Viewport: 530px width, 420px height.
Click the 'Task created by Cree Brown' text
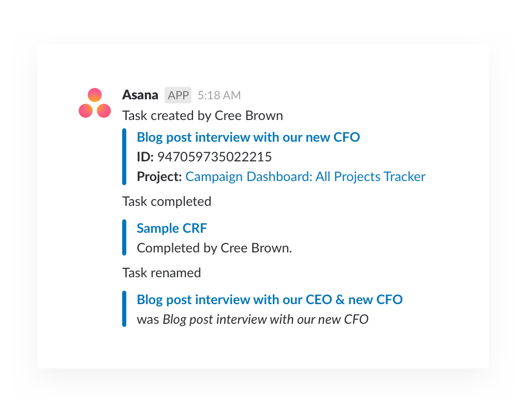(x=202, y=115)
